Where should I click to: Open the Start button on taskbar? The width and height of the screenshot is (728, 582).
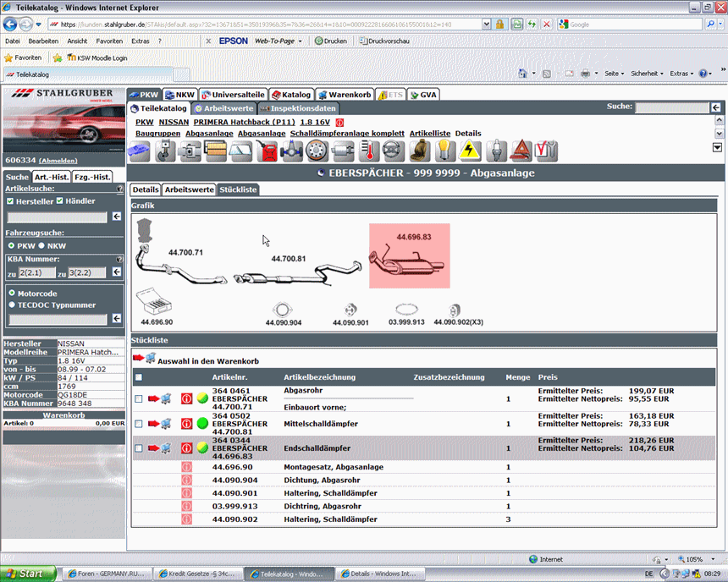pyautogui.click(x=28, y=574)
